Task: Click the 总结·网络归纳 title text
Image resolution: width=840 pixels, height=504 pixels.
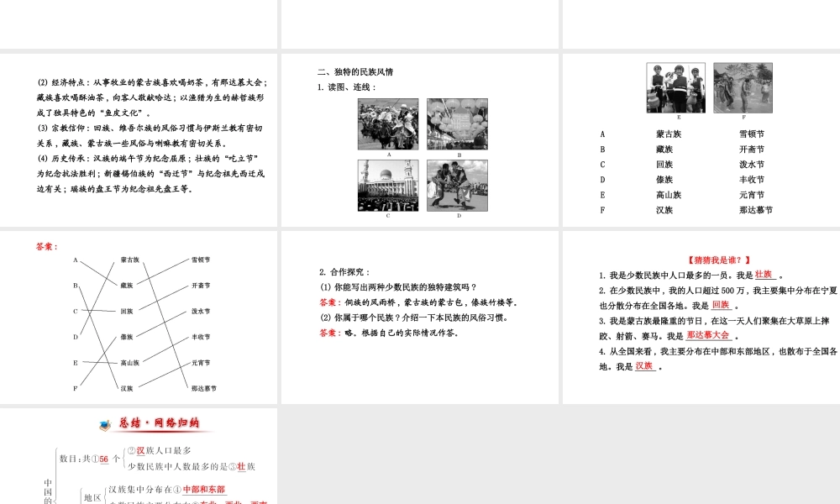Action: pyautogui.click(x=159, y=423)
